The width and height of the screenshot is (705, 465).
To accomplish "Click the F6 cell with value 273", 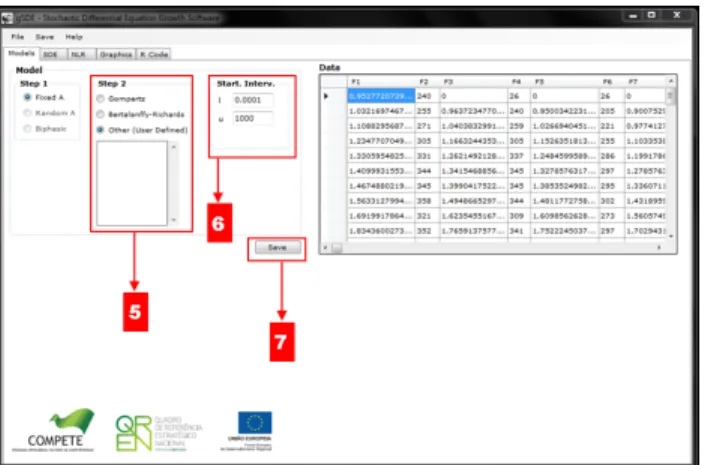I will tap(611, 216).
